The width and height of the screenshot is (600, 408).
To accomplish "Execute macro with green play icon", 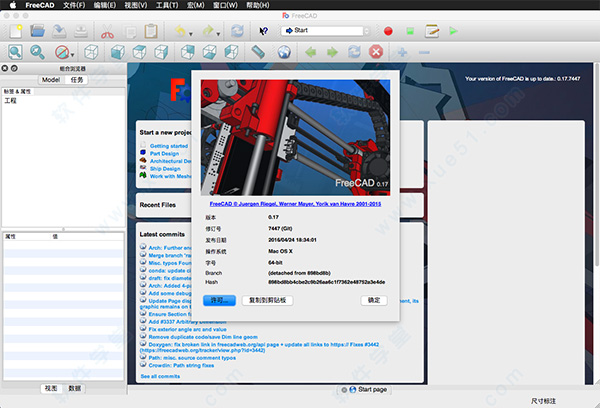I will click(x=453, y=31).
